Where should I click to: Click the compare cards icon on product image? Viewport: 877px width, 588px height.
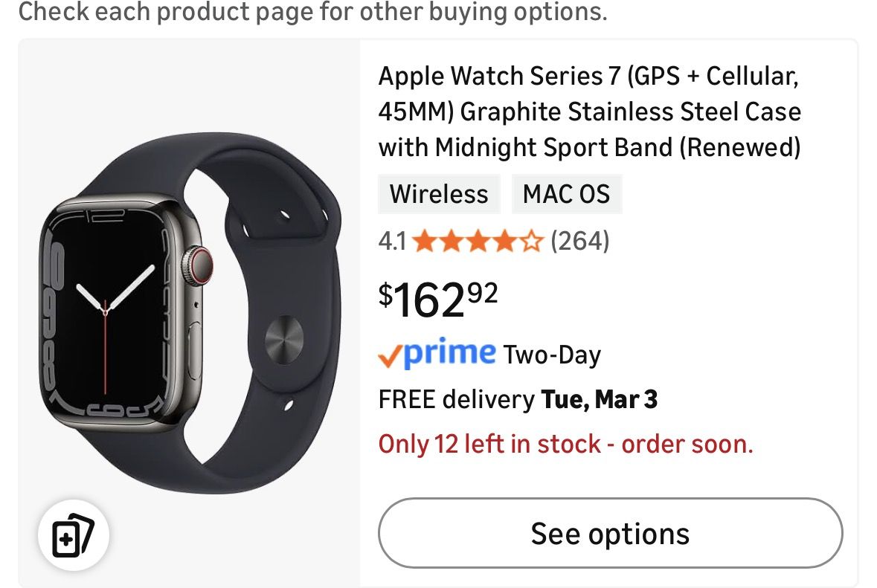point(73,535)
